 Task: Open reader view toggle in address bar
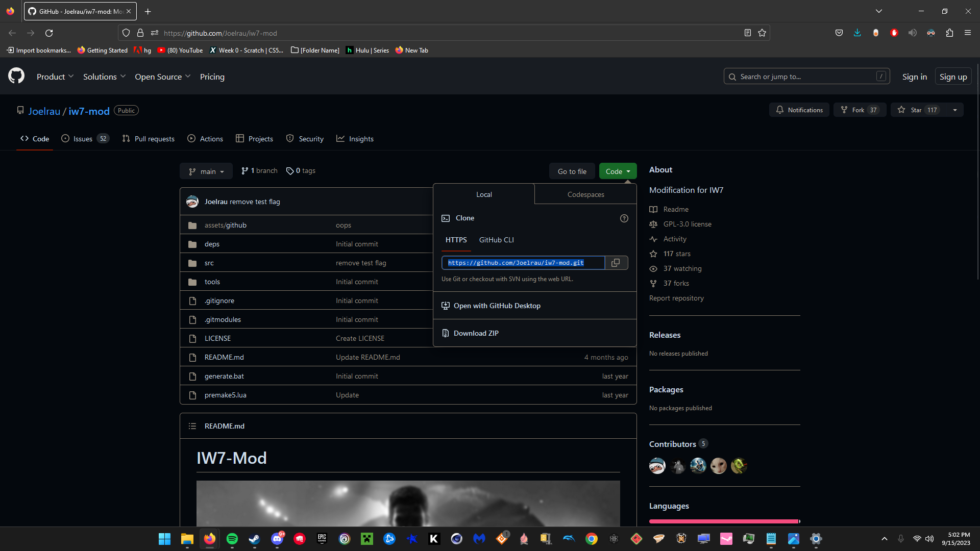pos(747,33)
